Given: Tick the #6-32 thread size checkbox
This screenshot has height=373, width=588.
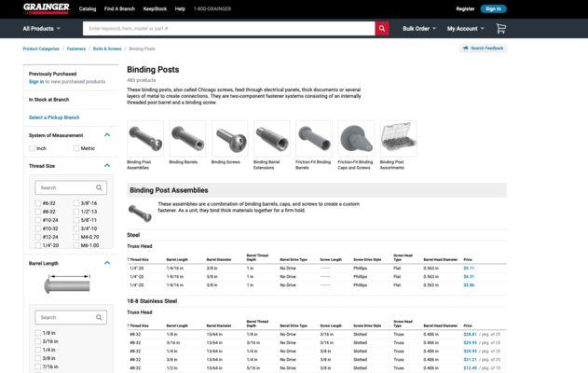Looking at the screenshot, I should [38, 202].
